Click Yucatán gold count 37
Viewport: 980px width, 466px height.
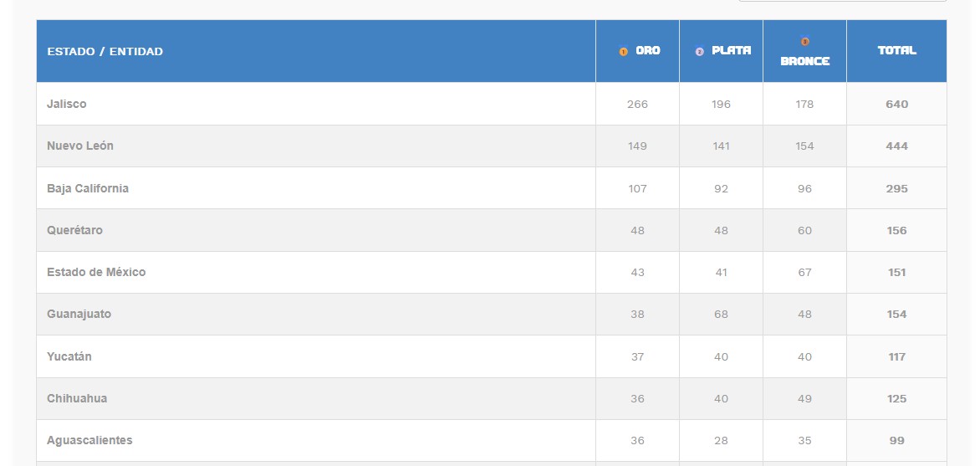pos(637,357)
